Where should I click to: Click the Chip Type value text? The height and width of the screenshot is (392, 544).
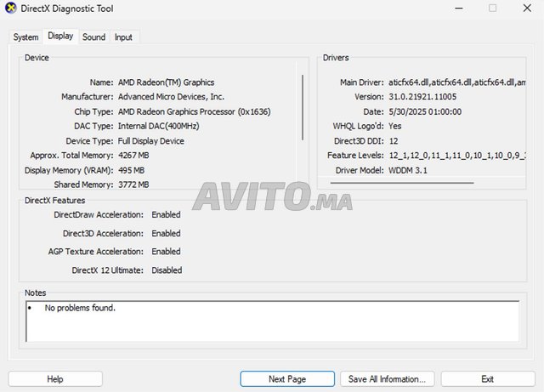[x=195, y=111]
